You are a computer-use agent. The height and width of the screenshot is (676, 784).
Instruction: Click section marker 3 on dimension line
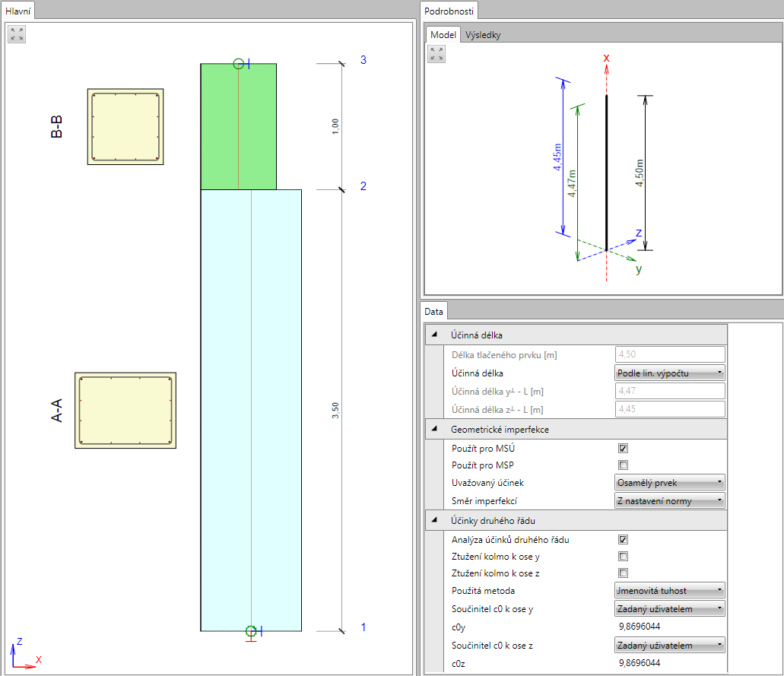click(363, 60)
